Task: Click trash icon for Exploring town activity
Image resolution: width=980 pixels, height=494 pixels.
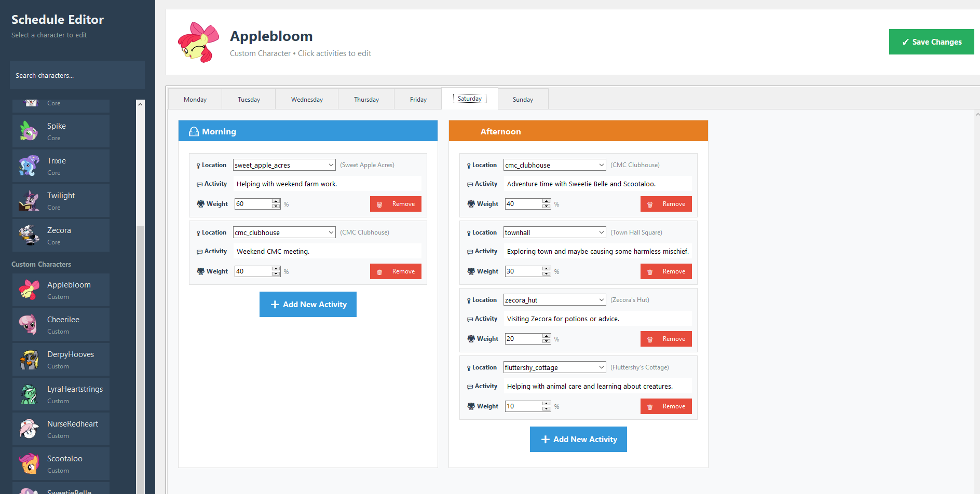Action: click(x=650, y=272)
